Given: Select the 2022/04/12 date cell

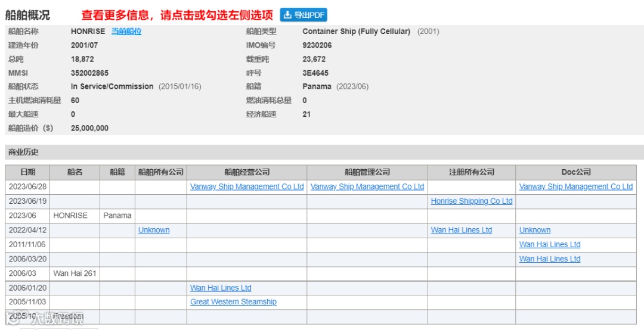Looking at the screenshot, I should click(27, 231).
